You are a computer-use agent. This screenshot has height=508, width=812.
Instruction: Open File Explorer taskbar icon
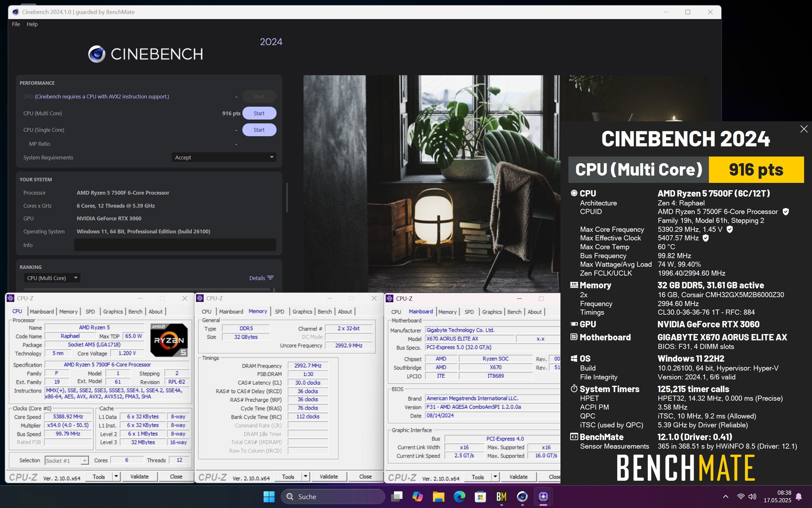[x=438, y=496]
